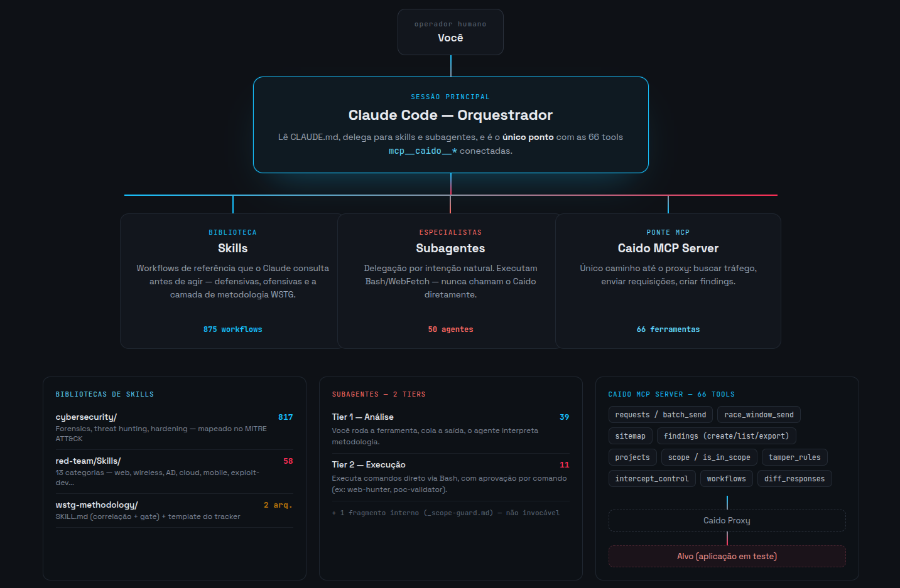Image resolution: width=900 pixels, height=588 pixels.
Task: Click the '11' count for Tier 2
Action: tap(565, 464)
